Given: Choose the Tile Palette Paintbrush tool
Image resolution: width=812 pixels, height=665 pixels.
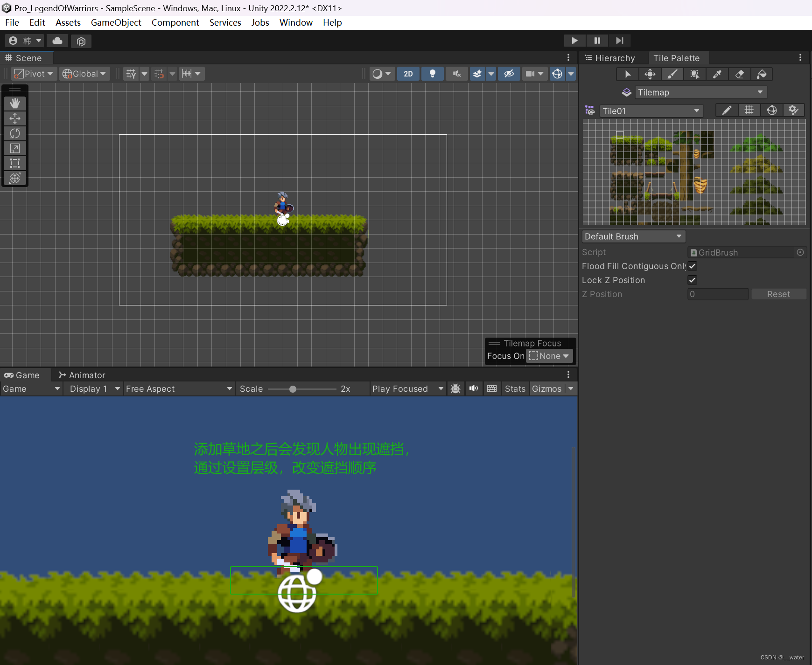Looking at the screenshot, I should coord(672,74).
